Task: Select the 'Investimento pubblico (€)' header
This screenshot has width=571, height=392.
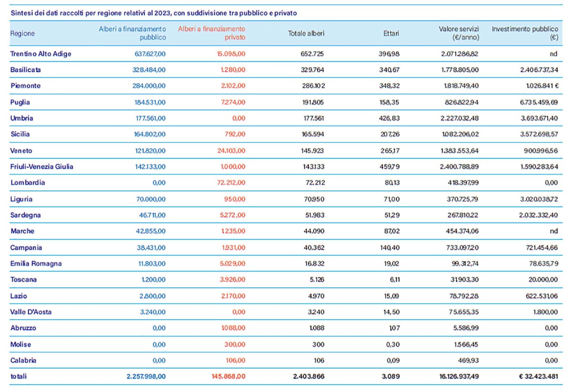Action: [x=525, y=33]
